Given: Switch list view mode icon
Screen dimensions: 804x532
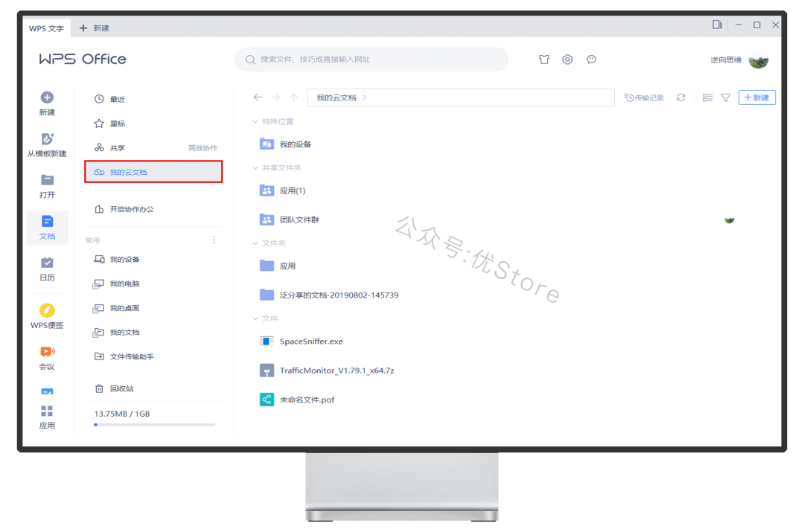Looking at the screenshot, I should pyautogui.click(x=708, y=97).
